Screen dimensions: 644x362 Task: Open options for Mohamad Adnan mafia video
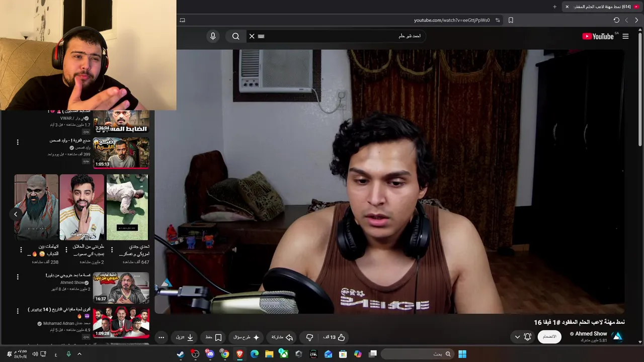18,311
